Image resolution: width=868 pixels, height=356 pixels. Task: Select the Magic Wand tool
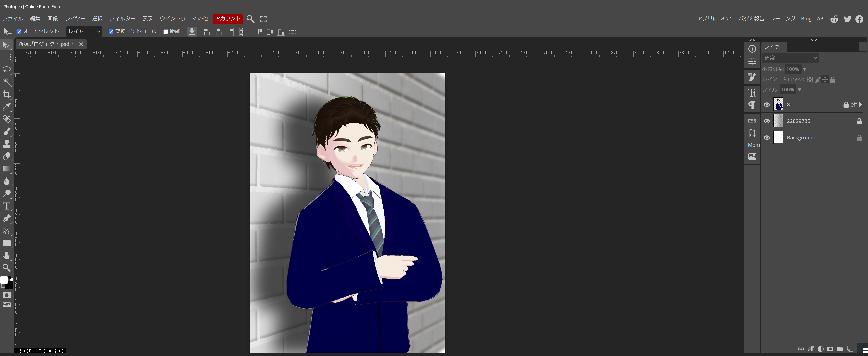(7, 82)
